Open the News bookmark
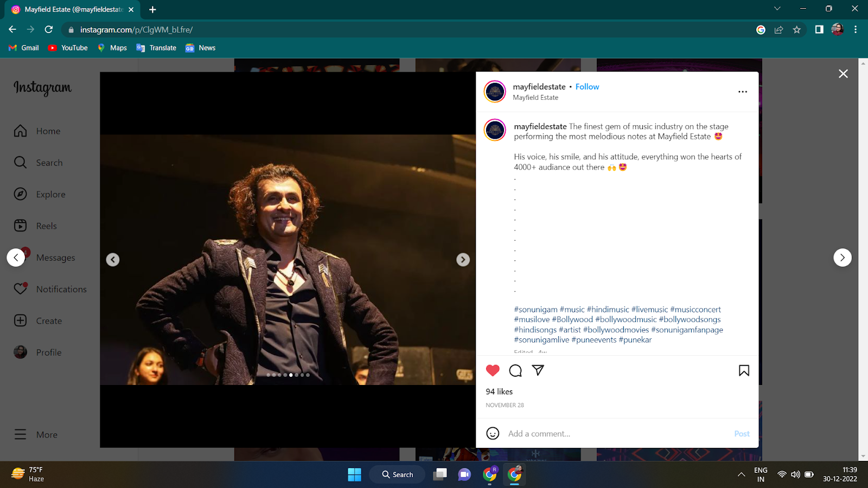Screen dimensions: 868x488 tap(200, 48)
